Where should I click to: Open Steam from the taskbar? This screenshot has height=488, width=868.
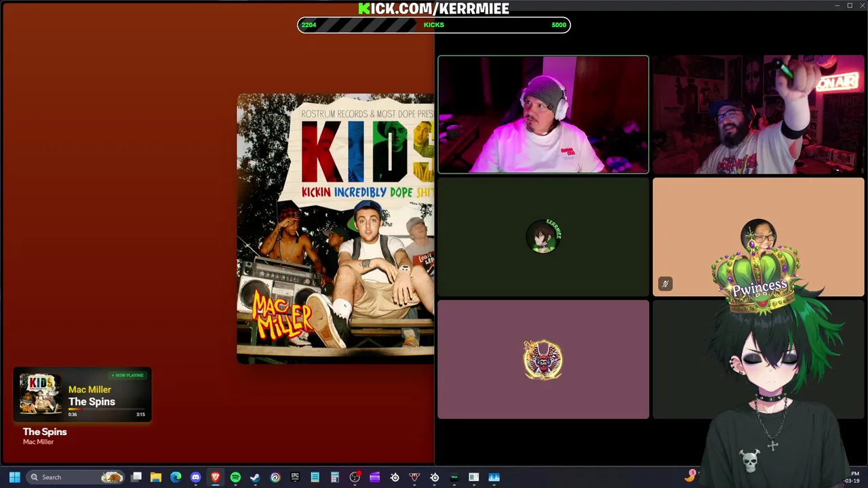255,477
